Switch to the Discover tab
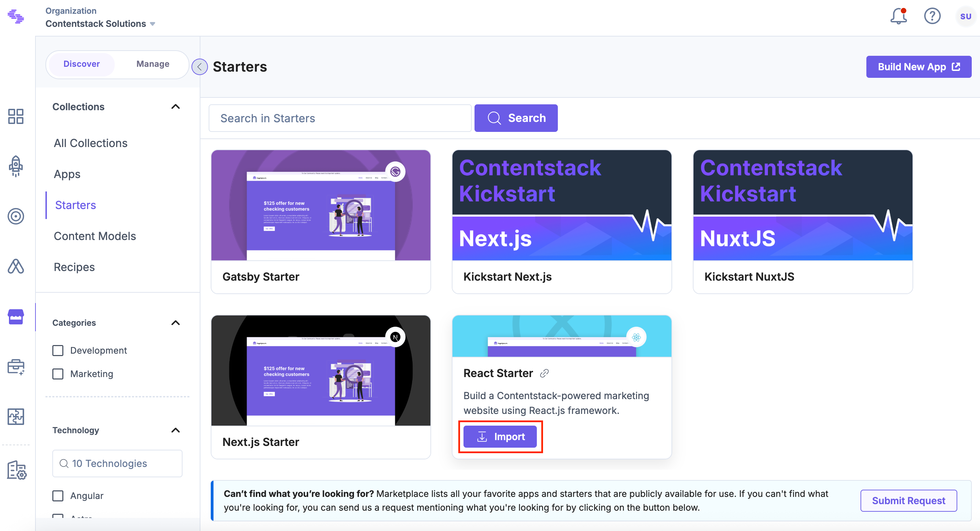Screen dimensions: 980x531 coord(81,64)
